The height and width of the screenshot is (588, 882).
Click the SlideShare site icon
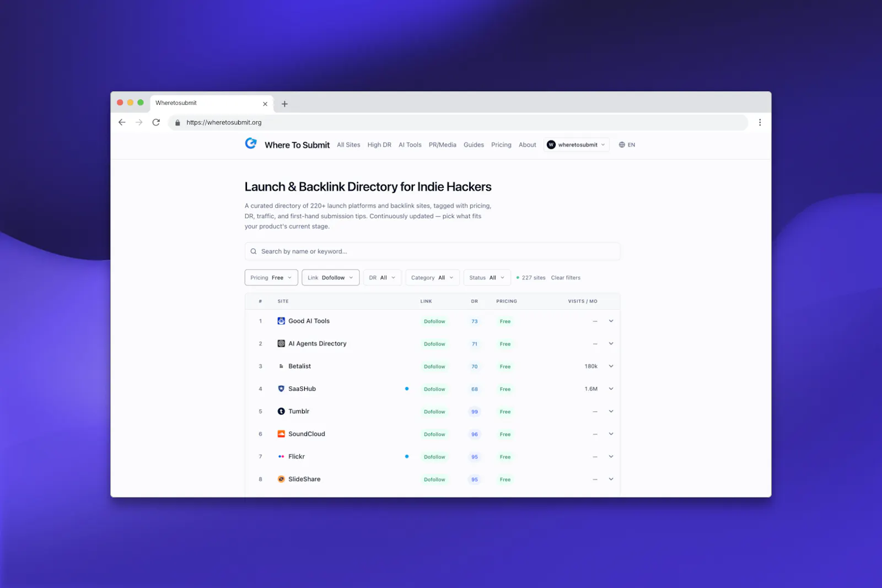(x=281, y=479)
